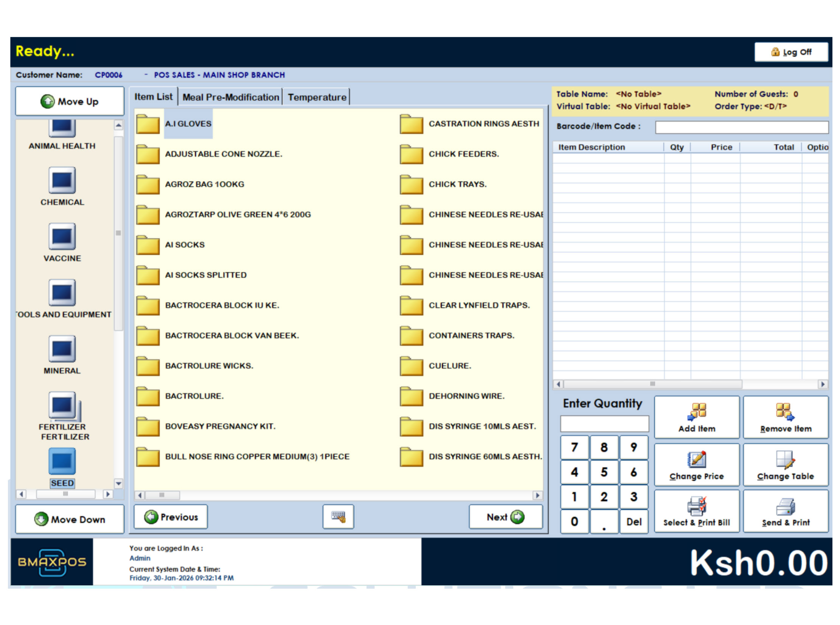Go to Next page of items
Viewport: 840px width, 625px height.
point(505,517)
